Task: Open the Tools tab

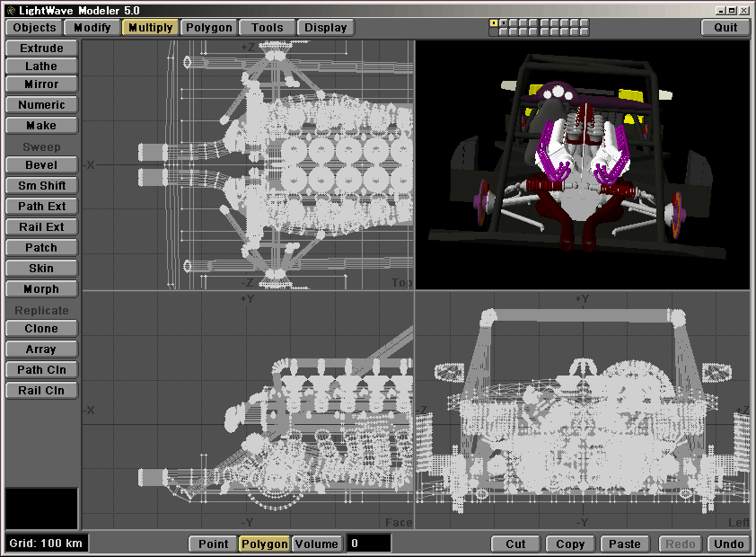Action: (x=267, y=27)
